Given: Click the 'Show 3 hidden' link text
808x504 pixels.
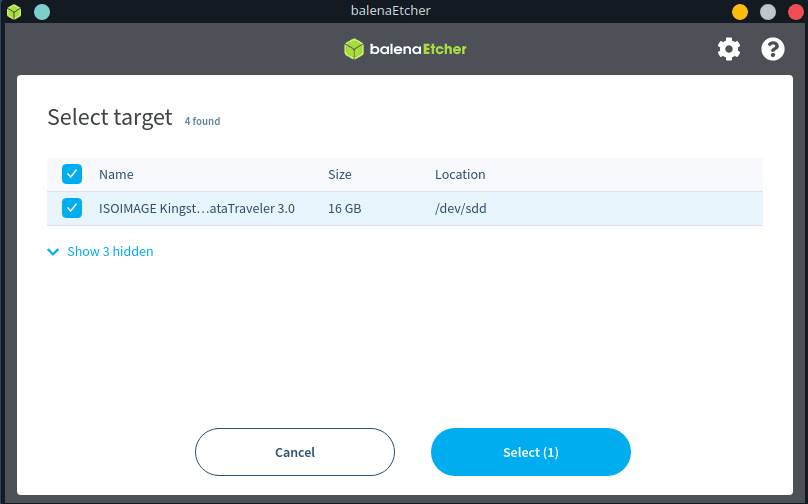Looking at the screenshot, I should [x=110, y=252].
